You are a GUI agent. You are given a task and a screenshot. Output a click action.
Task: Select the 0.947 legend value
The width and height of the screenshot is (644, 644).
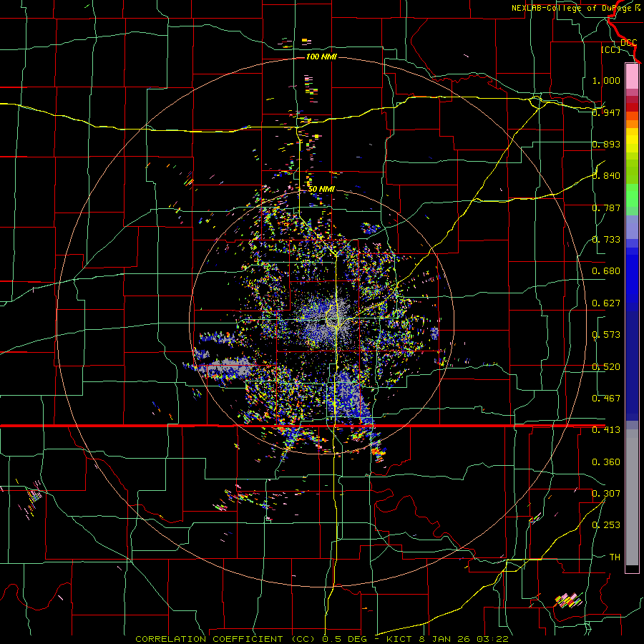[x=606, y=112]
